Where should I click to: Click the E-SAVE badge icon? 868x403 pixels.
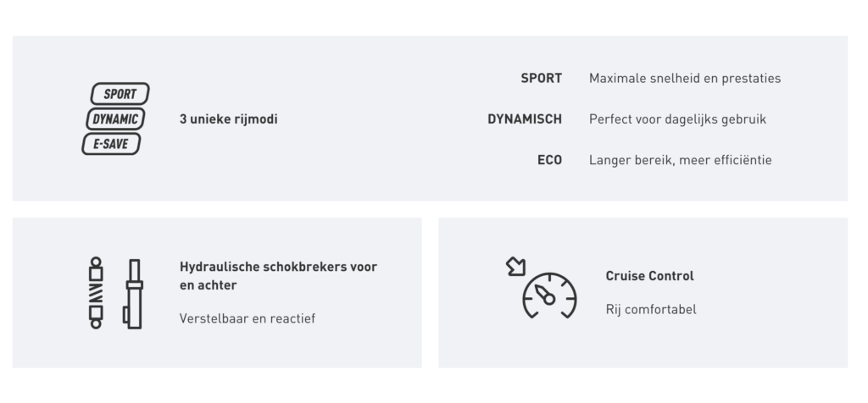coord(111,144)
